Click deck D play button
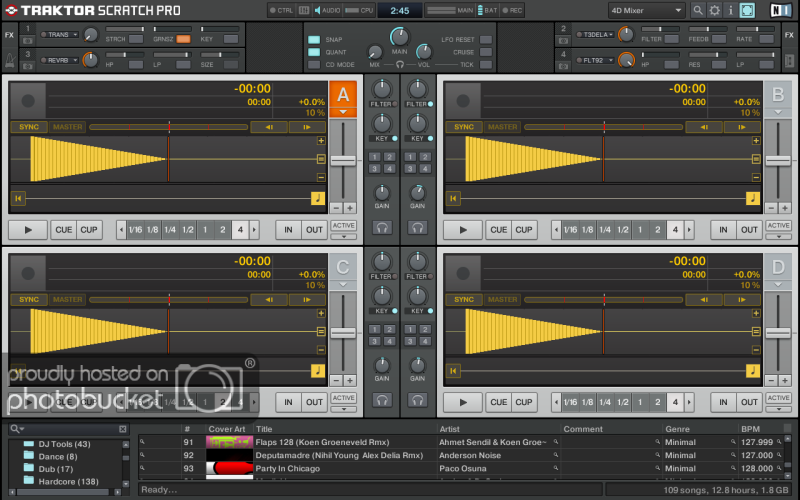Screen dimensions: 800x500 (463, 403)
